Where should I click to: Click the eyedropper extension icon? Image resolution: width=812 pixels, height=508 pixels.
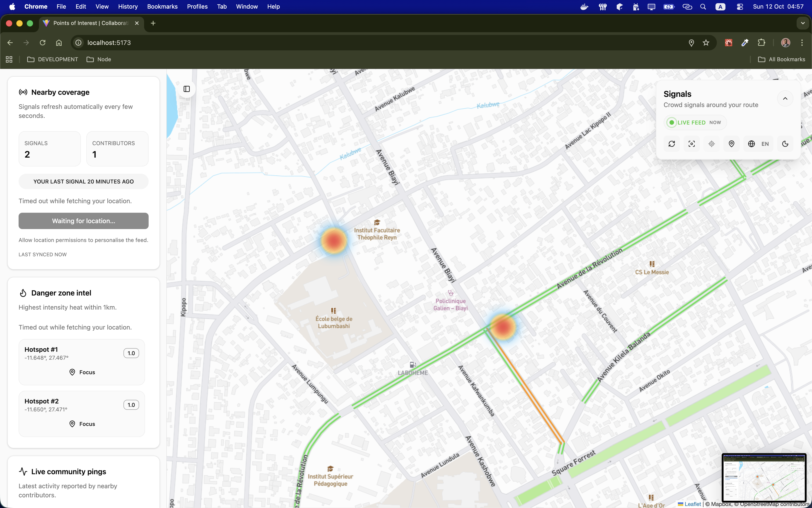(x=745, y=43)
